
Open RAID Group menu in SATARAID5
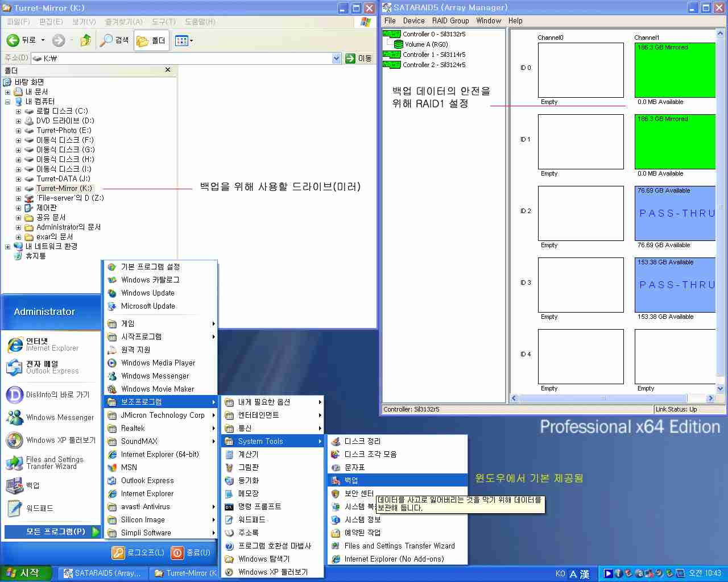pyautogui.click(x=450, y=21)
